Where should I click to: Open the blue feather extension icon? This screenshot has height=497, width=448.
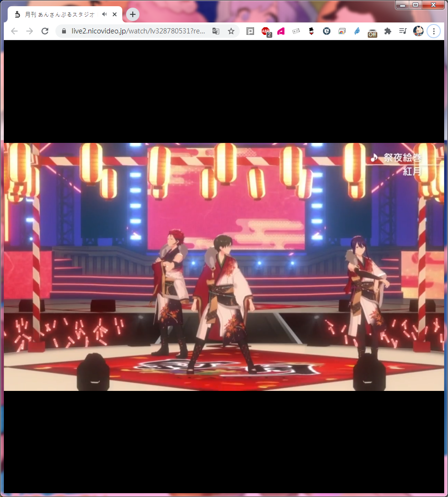point(357,31)
